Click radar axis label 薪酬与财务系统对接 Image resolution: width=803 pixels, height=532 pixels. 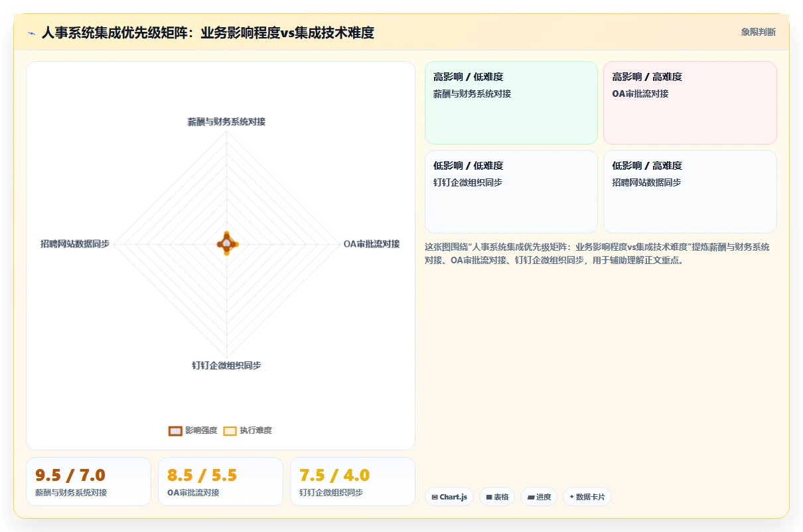[x=227, y=122]
